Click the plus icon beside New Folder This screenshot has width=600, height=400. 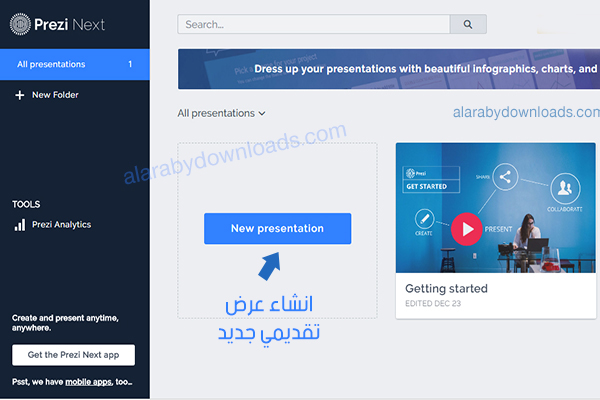[x=20, y=95]
